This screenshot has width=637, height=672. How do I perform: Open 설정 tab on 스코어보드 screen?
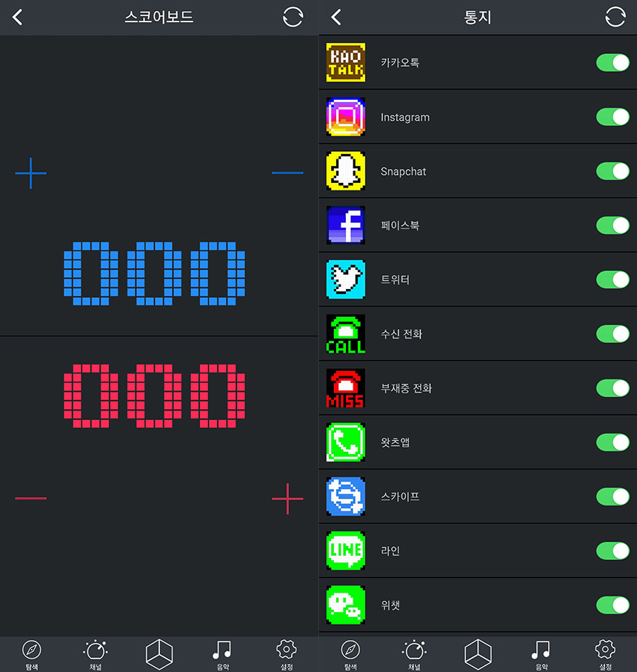[287, 655]
